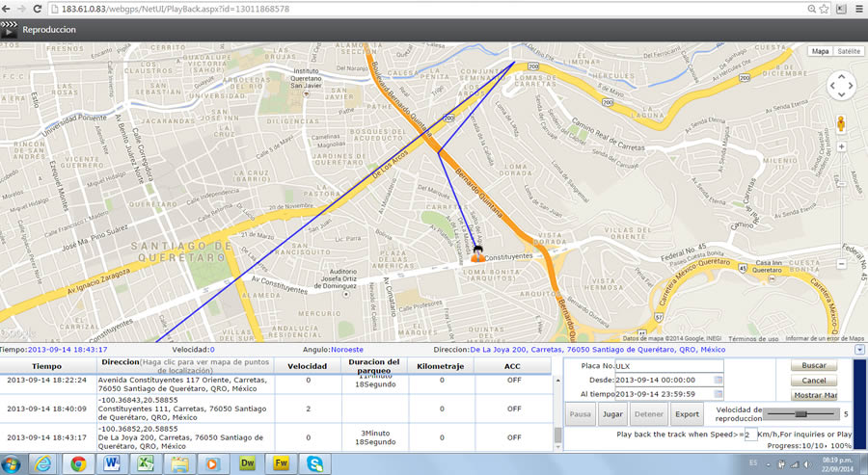Open the Chrome hamburger menu

858,9
